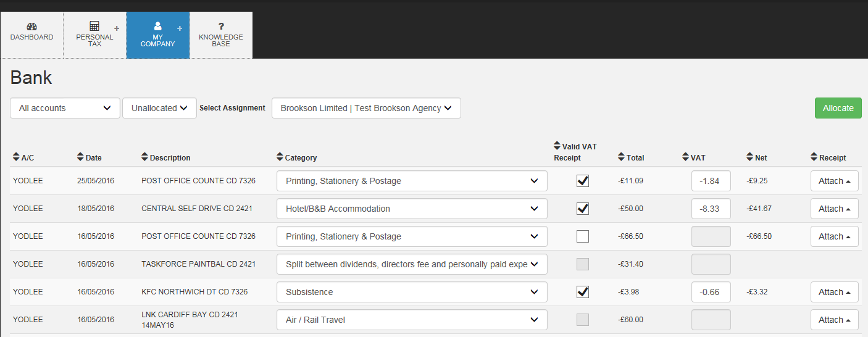868x337 pixels.
Task: Uncheck VAT receipt for KFC Northwich row
Action: click(x=582, y=292)
